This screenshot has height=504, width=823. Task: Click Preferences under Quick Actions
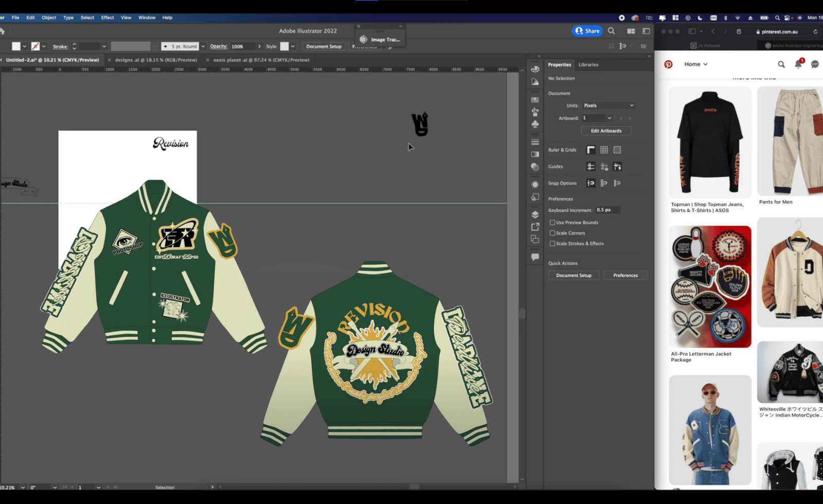pos(625,276)
